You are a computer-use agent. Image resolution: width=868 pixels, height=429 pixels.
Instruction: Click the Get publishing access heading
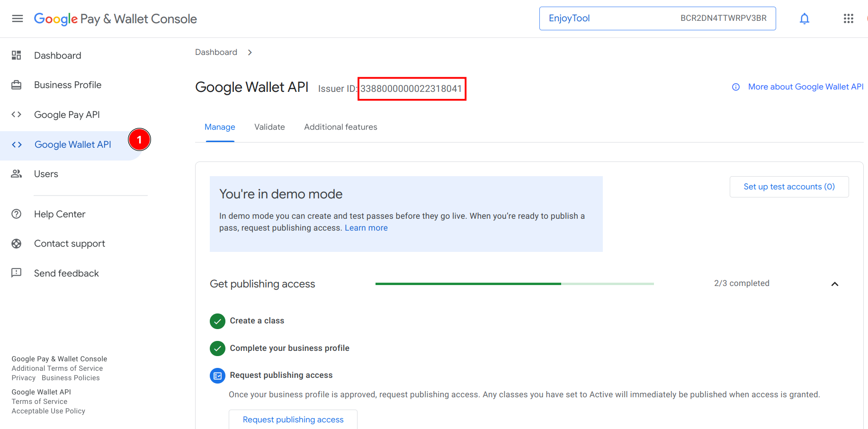point(262,284)
